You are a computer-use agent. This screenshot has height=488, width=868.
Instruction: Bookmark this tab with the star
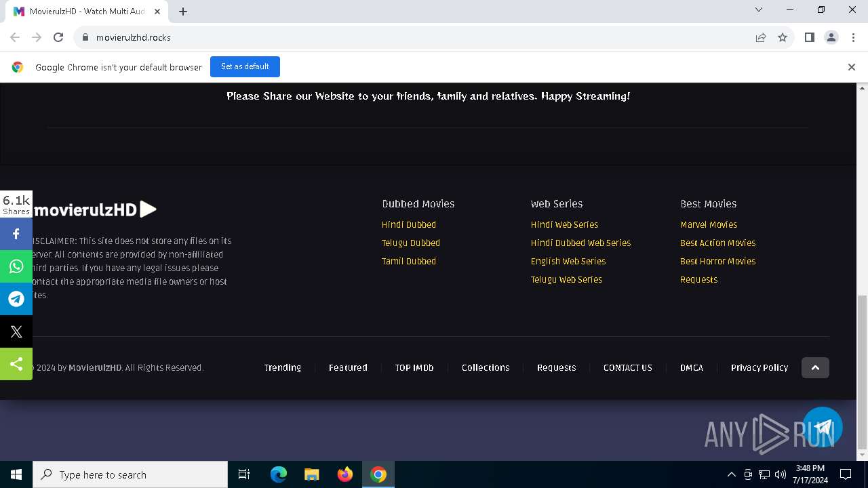tap(783, 37)
